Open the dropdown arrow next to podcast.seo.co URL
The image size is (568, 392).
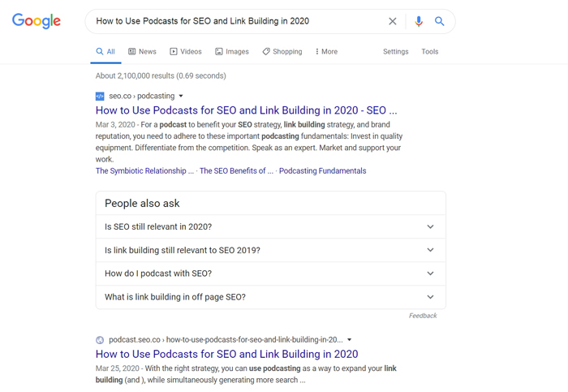(349, 340)
